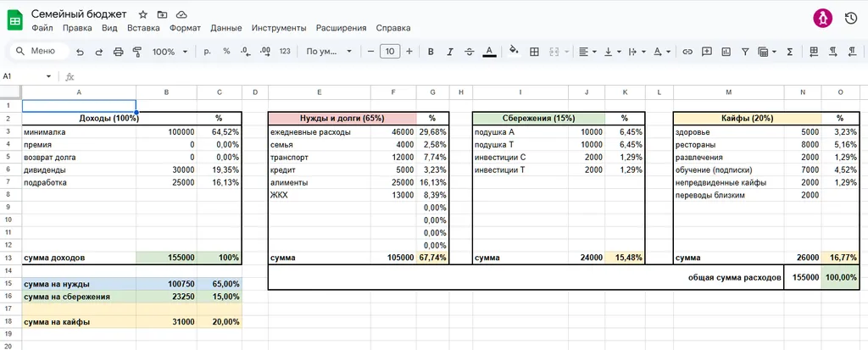Open the Вставка menu
The height and width of the screenshot is (350, 868).
pyautogui.click(x=143, y=28)
